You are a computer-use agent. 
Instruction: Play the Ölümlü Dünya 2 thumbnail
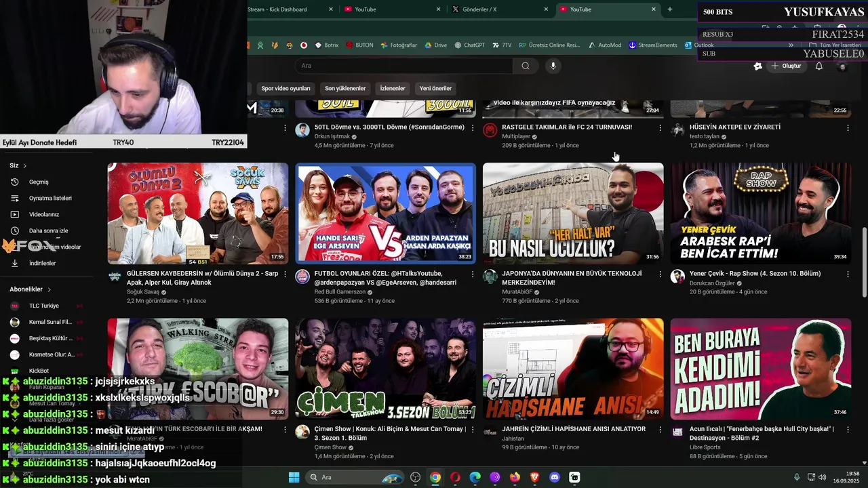tap(198, 213)
